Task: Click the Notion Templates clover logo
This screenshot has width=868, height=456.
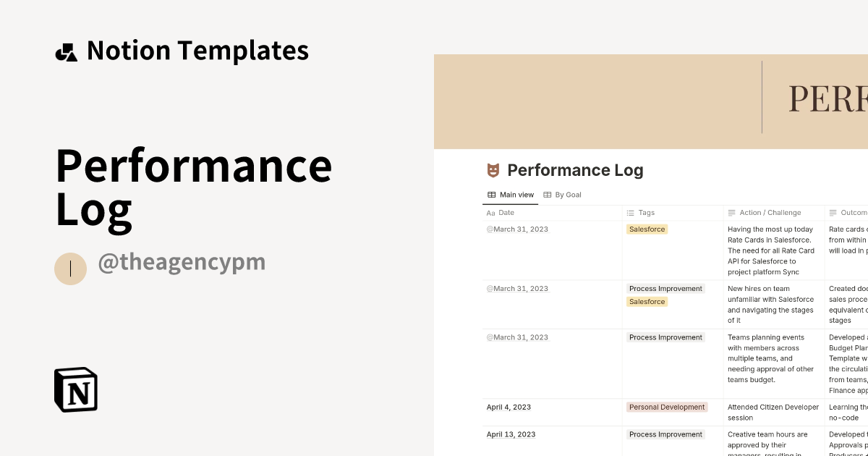Action: click(67, 49)
